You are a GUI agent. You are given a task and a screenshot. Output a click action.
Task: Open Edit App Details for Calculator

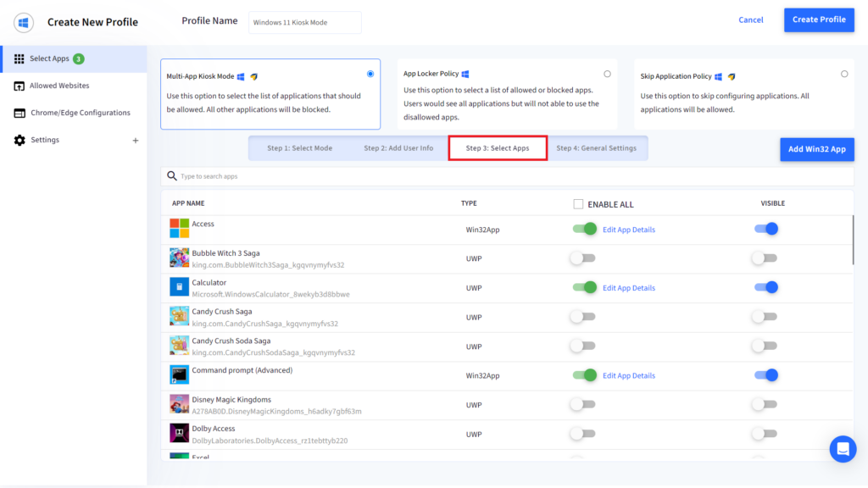629,288
